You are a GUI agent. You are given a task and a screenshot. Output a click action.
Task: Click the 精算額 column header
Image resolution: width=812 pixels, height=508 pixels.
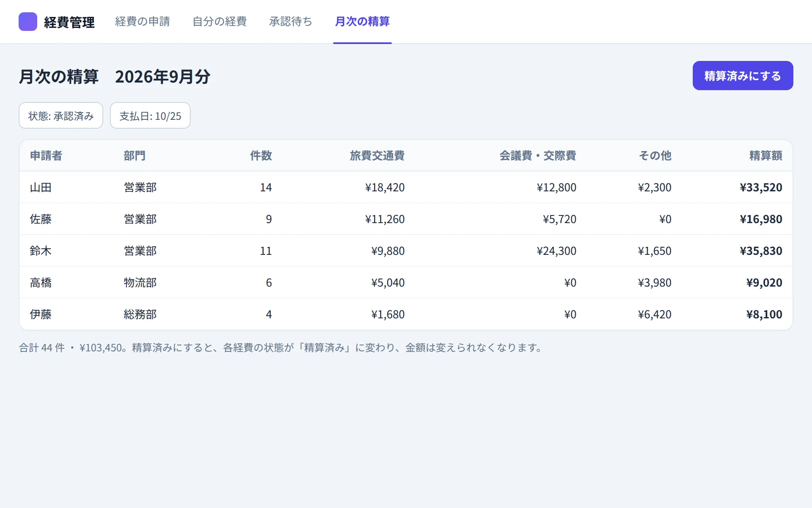click(766, 156)
